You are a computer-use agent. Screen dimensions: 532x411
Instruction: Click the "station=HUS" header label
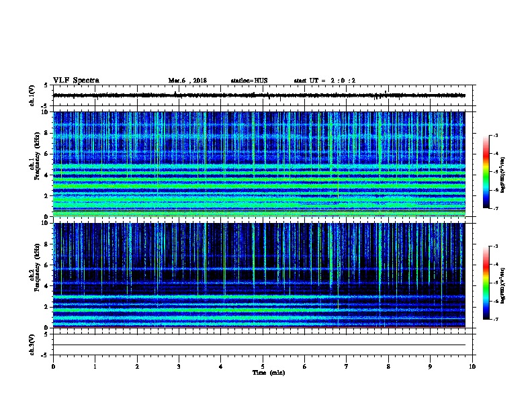pyautogui.click(x=249, y=81)
